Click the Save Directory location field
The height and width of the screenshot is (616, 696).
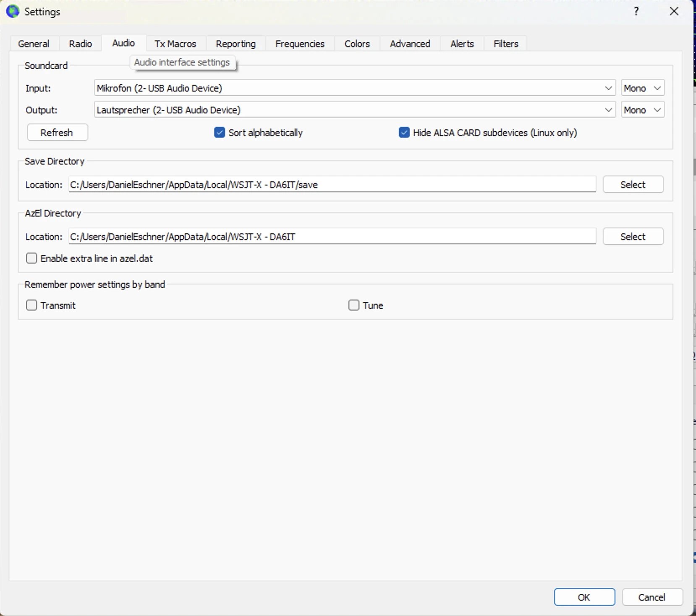[332, 185]
